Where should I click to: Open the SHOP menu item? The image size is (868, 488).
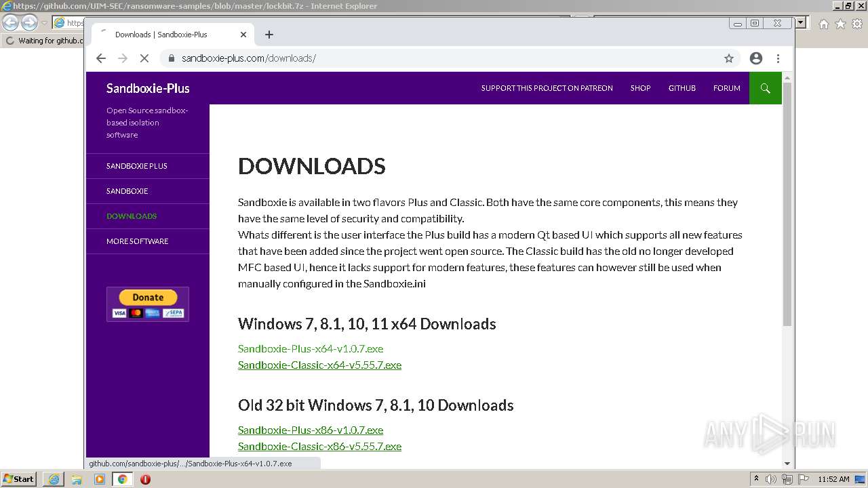pos(640,88)
